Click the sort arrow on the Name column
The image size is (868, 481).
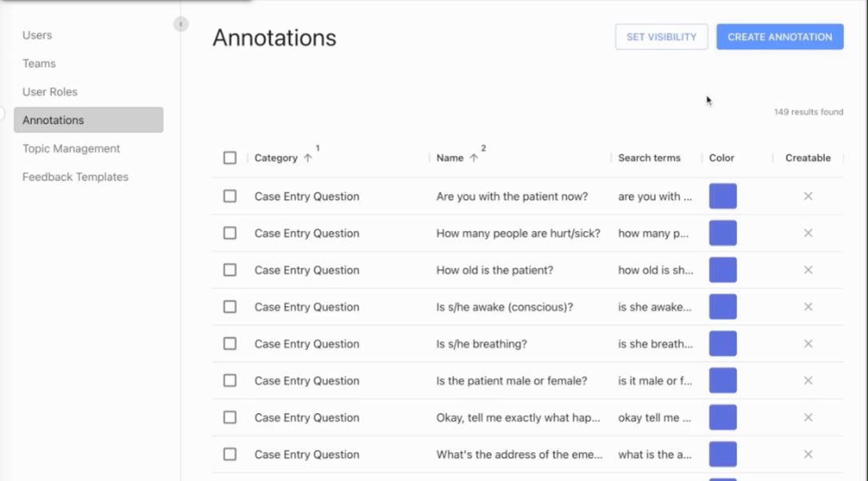coord(477,157)
